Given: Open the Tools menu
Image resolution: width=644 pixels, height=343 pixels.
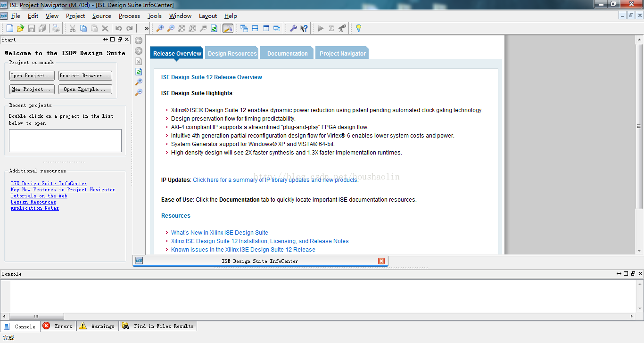Looking at the screenshot, I should [x=155, y=16].
